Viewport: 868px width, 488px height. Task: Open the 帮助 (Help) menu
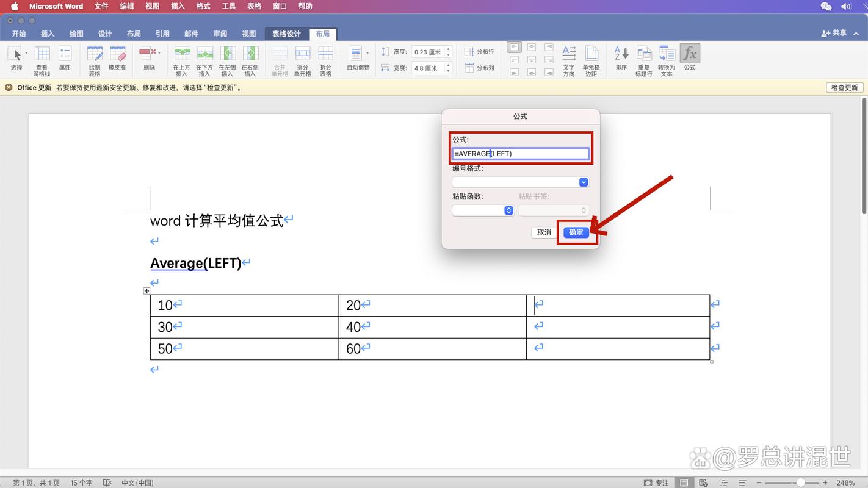pos(305,6)
